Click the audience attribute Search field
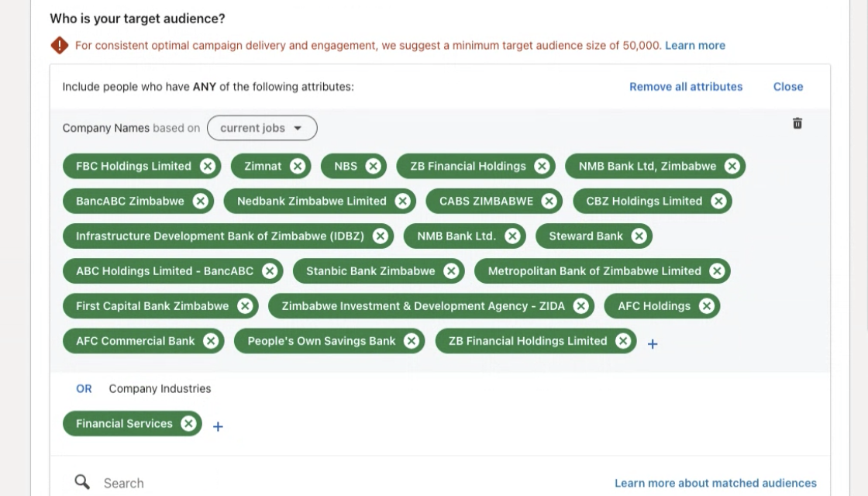Screen dimensions: 868x496 310,483
